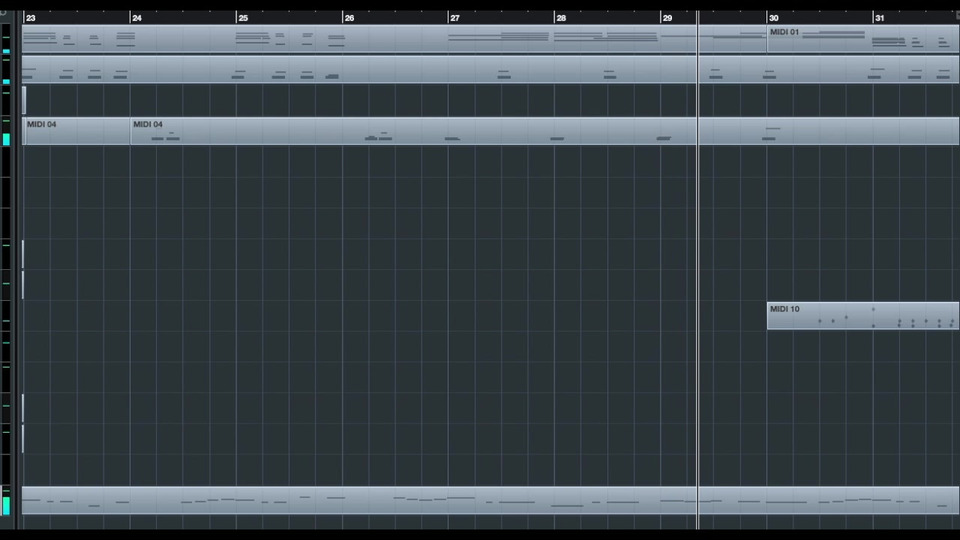Screen dimensions: 960x540
Task: Click bar 24 in the timeline ruler
Action: (x=137, y=18)
